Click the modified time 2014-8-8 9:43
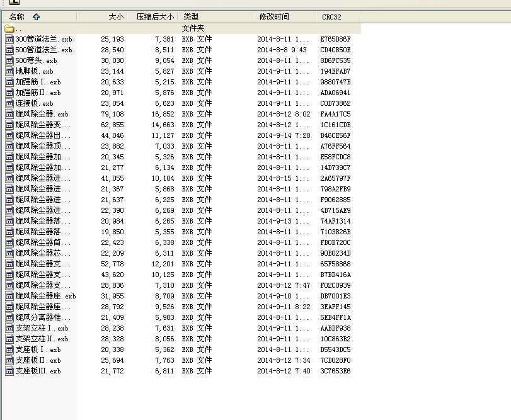The width and height of the screenshot is (511, 420). pos(282,50)
